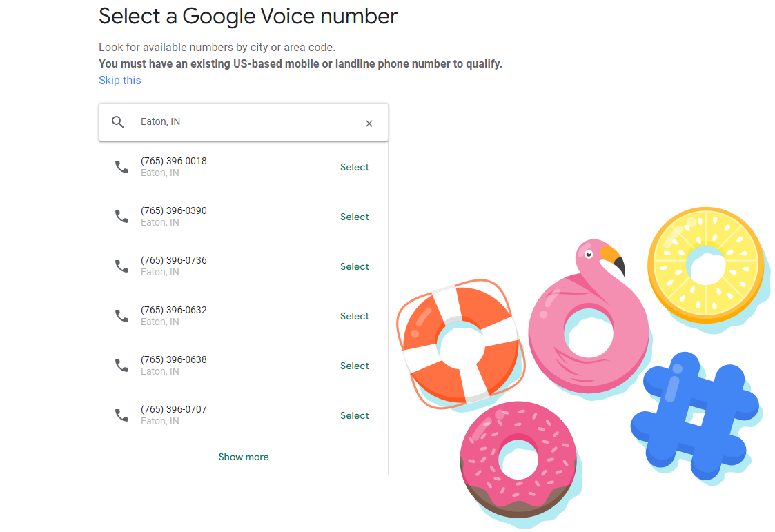775x532 pixels.
Task: Click the phone icon beside (765) 396-0736
Action: click(x=122, y=266)
